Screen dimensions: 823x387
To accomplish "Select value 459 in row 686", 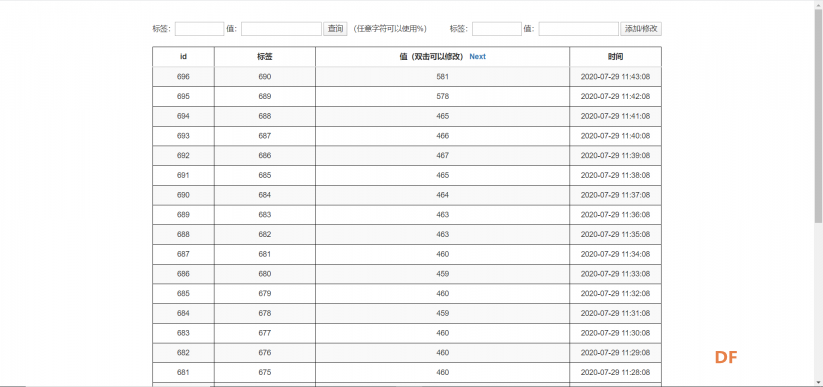I will 442,274.
